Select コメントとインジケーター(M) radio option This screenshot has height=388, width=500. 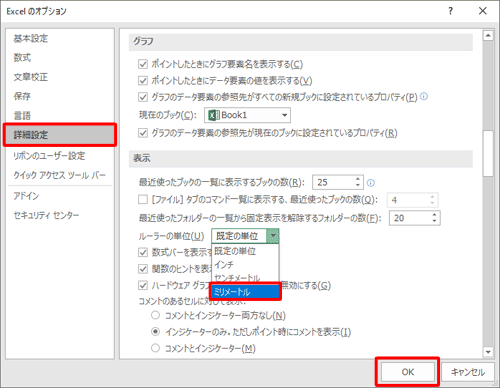coord(155,348)
